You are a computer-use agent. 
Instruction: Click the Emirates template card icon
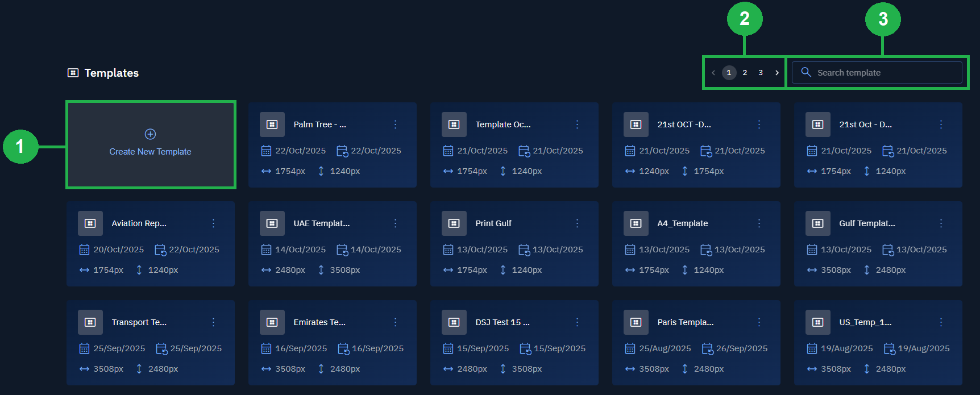click(272, 322)
